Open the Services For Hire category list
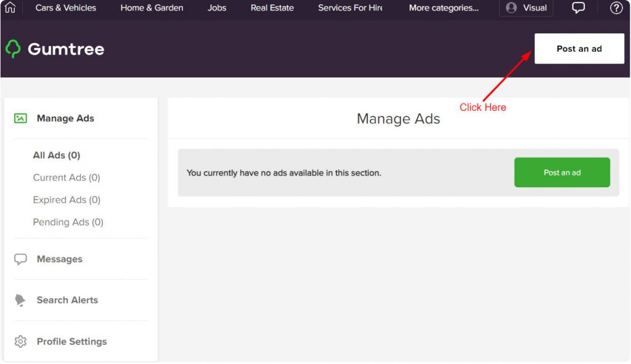 click(x=349, y=7)
